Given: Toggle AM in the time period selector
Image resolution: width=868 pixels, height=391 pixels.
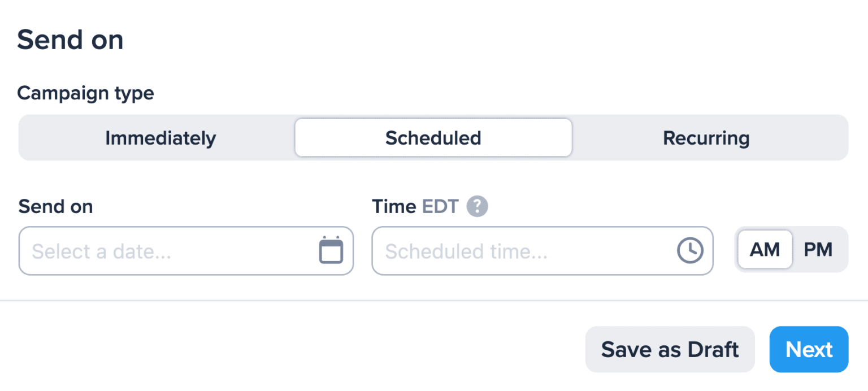Looking at the screenshot, I should [x=764, y=249].
